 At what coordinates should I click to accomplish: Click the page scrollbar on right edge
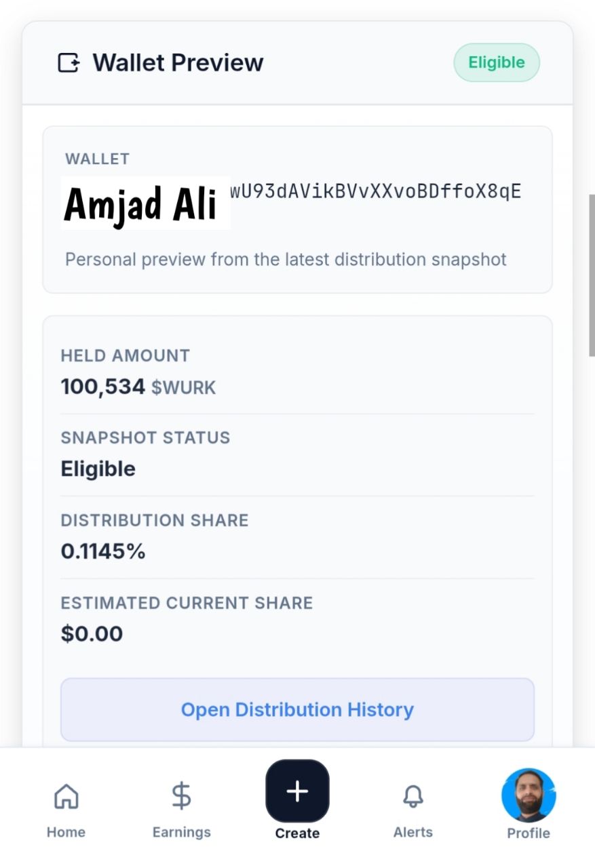tap(591, 275)
